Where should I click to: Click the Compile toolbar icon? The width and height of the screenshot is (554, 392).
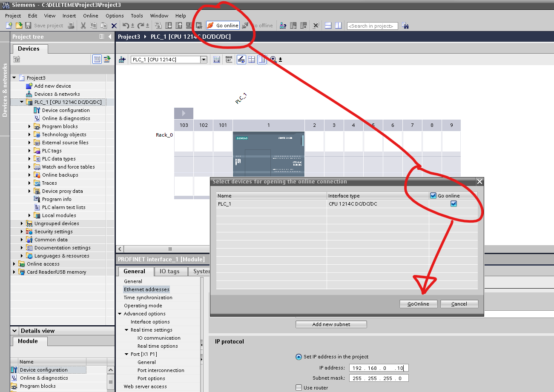pos(158,26)
